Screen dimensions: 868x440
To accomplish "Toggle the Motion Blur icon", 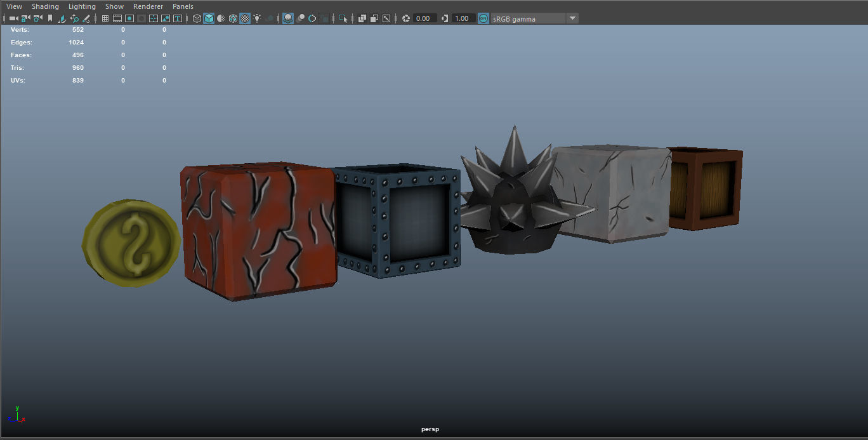I will tap(301, 18).
